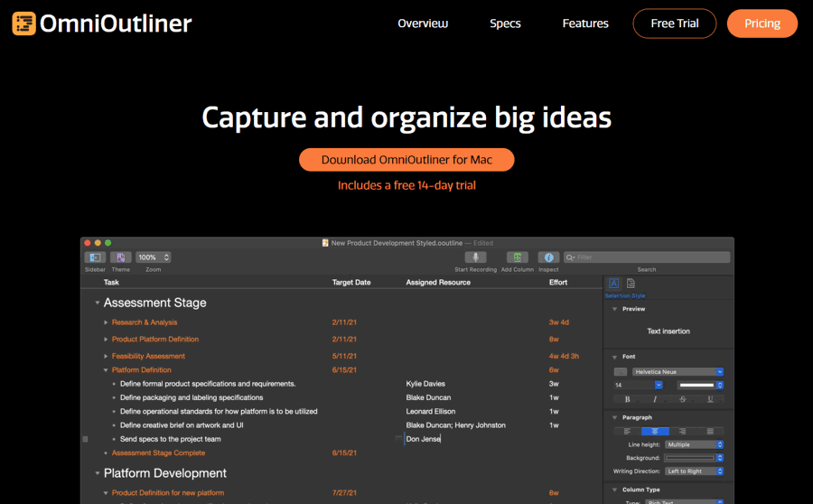Viewport: 813px width, 504px height.
Task: Open the Overview nav item
Action: tap(423, 23)
